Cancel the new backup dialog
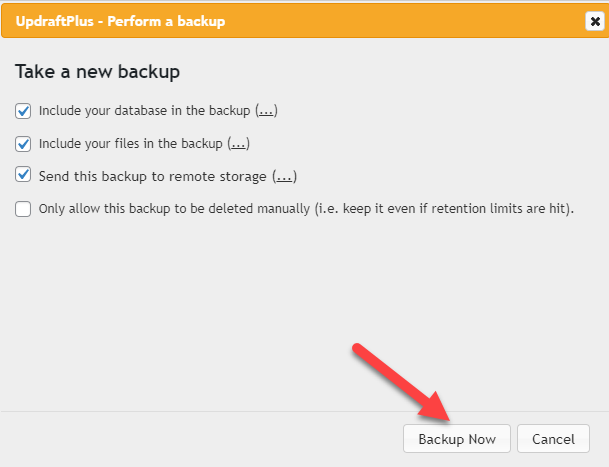This screenshot has width=609, height=467. click(553, 439)
